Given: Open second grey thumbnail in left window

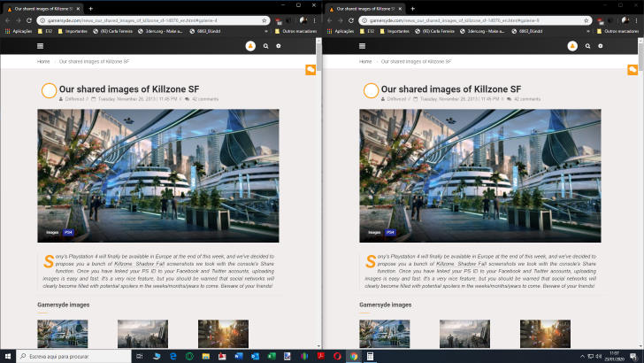Looking at the screenshot, I should [142, 334].
